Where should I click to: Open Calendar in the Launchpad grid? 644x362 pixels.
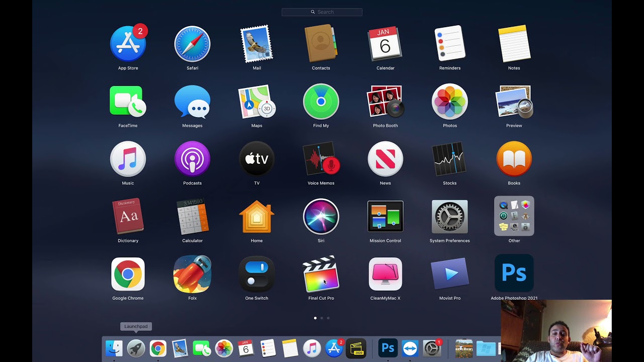(x=385, y=44)
